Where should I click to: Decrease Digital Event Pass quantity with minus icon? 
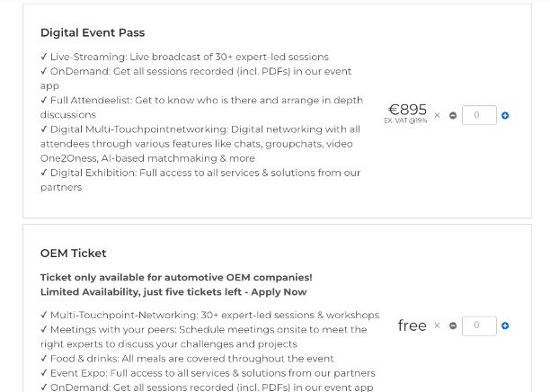(453, 115)
